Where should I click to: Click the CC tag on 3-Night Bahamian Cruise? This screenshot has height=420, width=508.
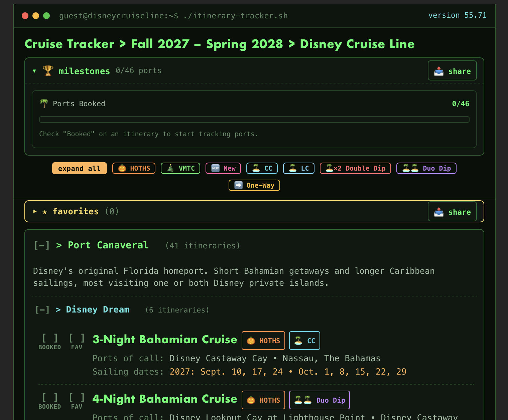click(x=304, y=341)
